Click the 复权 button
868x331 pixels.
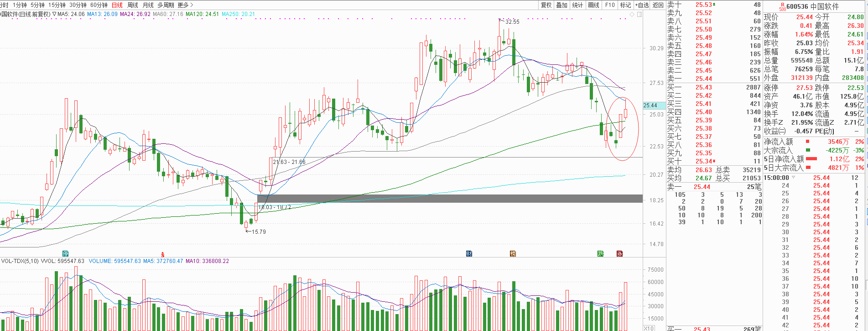point(546,5)
